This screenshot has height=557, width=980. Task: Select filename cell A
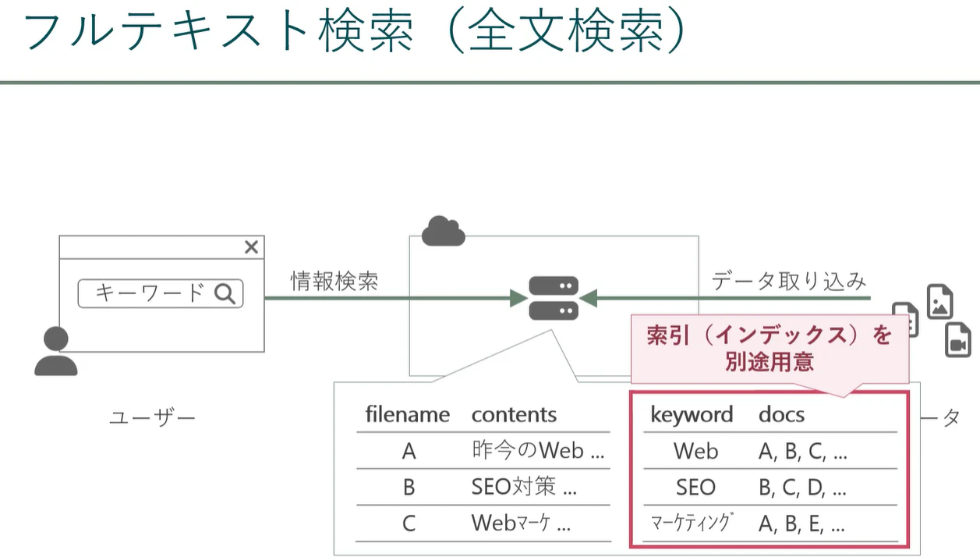tap(409, 451)
